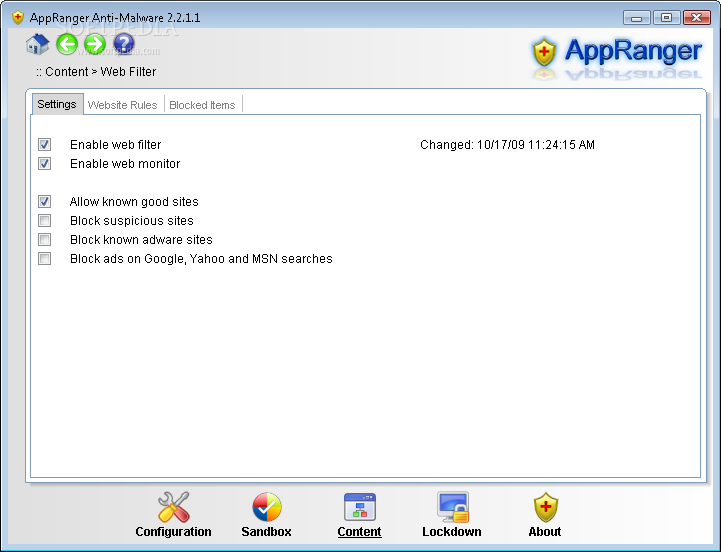This screenshot has height=552, width=721.
Task: Go to the Home screen icon
Action: (37, 44)
